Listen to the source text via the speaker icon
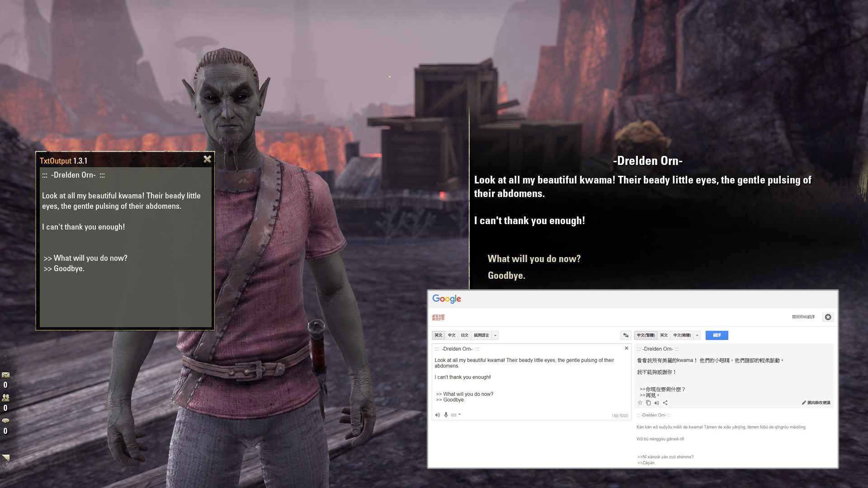868x488 pixels. pyautogui.click(x=437, y=415)
